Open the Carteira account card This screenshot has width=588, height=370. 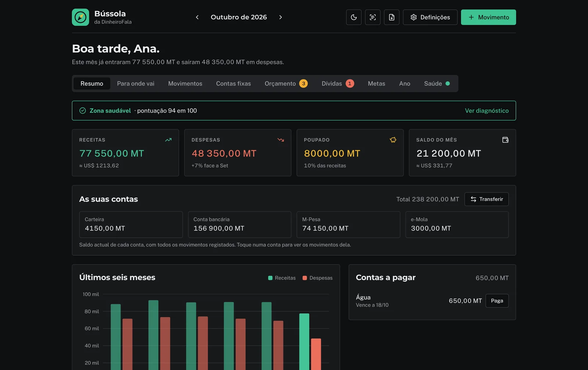pos(131,224)
